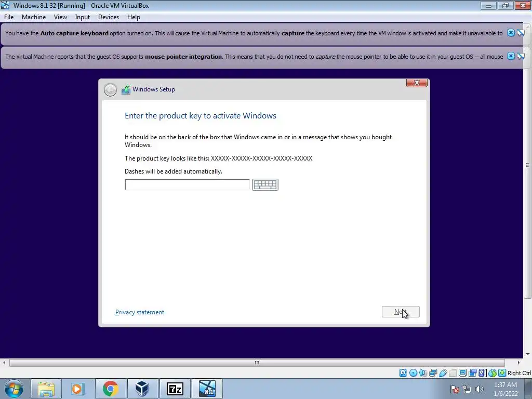Click the shared folders icon in VirtualBox status bar
This screenshot has width=532, height=399.
tap(453, 373)
